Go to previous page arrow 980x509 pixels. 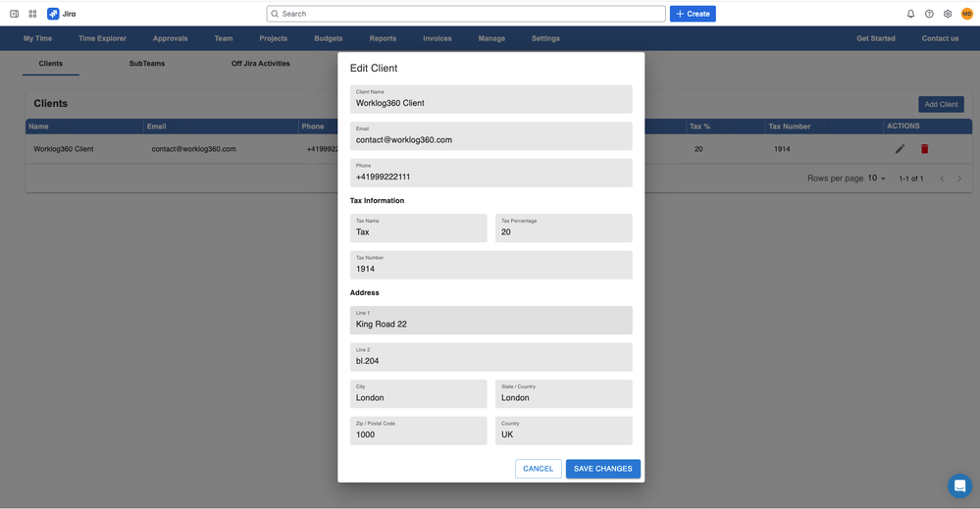point(942,178)
